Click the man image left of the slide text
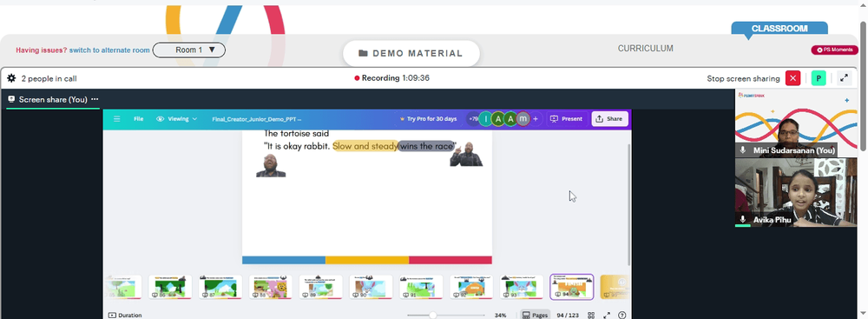Screen dimensions: 868x319 click(271, 166)
